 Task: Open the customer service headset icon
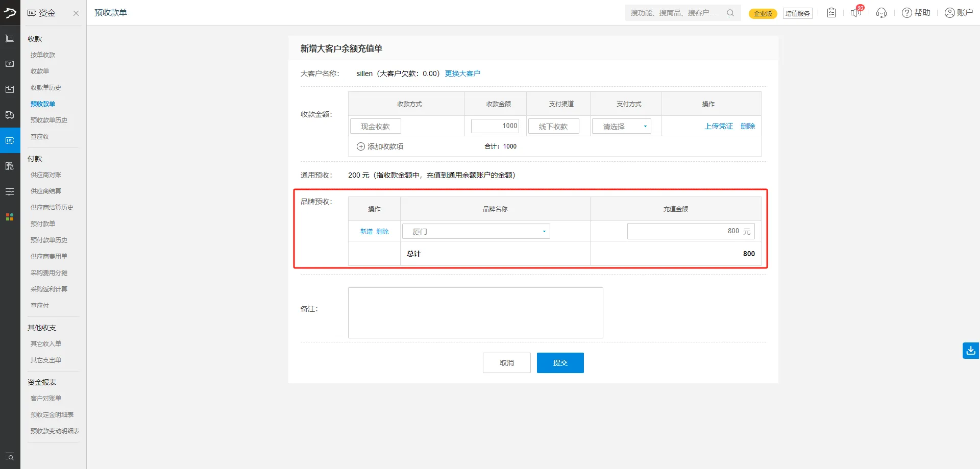point(881,13)
